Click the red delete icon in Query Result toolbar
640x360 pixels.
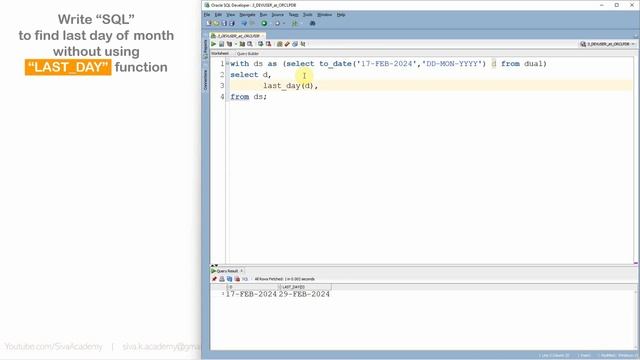(x=237, y=279)
